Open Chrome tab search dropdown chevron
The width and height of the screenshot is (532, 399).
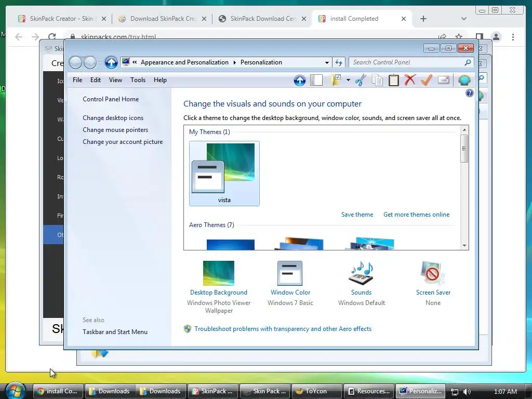point(464,19)
